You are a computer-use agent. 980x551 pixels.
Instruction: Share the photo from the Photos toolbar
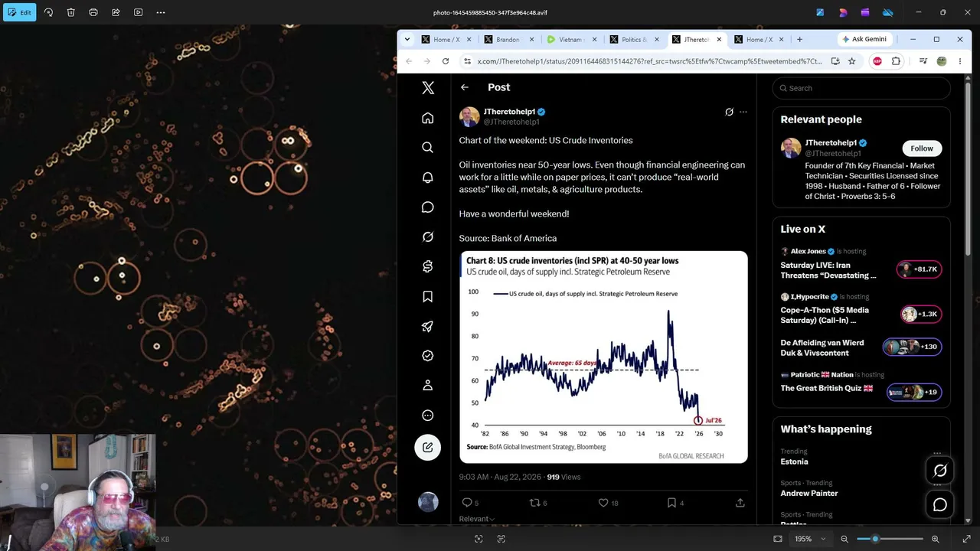coord(116,12)
